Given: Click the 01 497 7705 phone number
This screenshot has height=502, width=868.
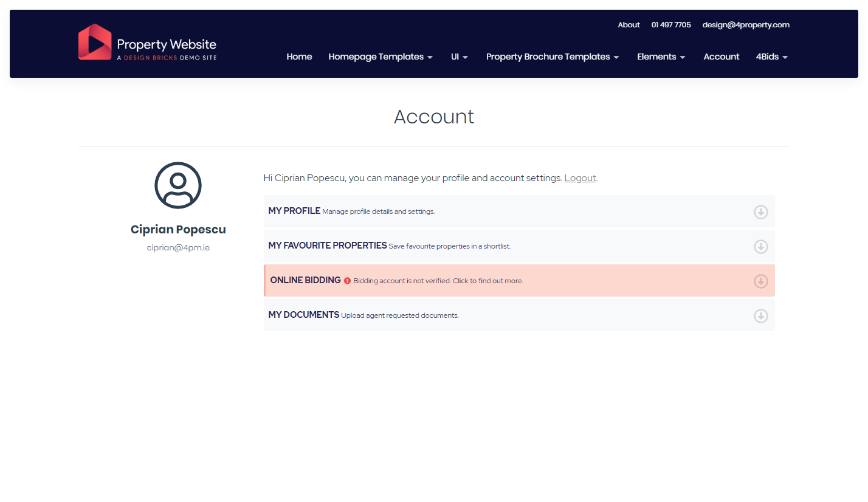Looking at the screenshot, I should click(x=671, y=25).
